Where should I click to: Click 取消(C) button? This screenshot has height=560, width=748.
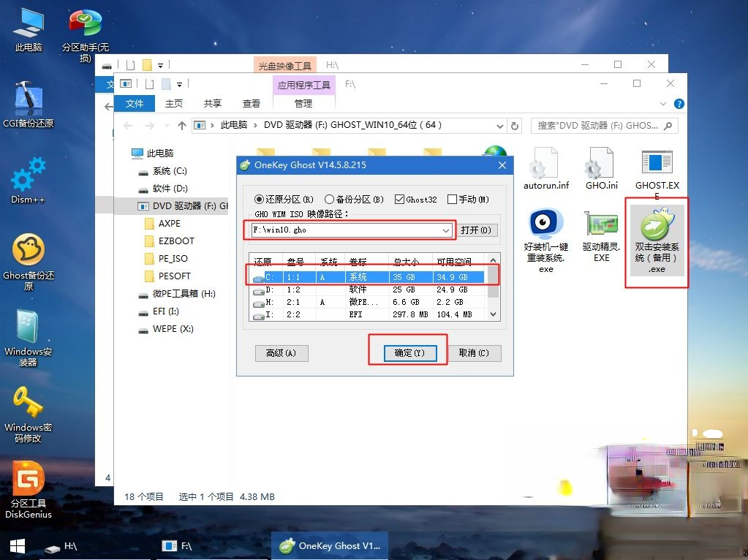pyautogui.click(x=474, y=353)
